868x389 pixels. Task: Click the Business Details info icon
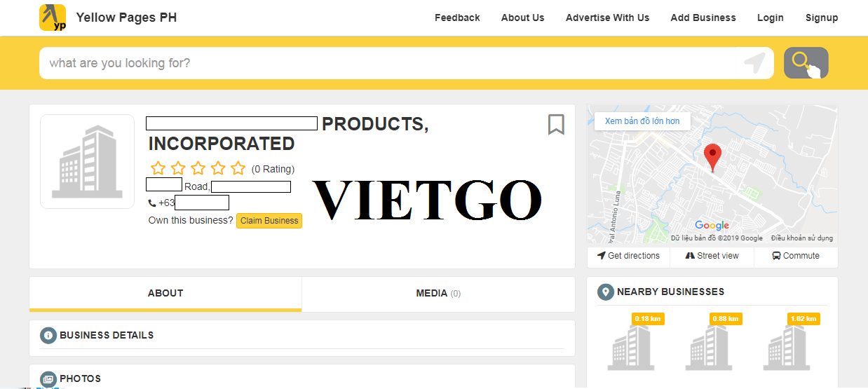click(48, 335)
